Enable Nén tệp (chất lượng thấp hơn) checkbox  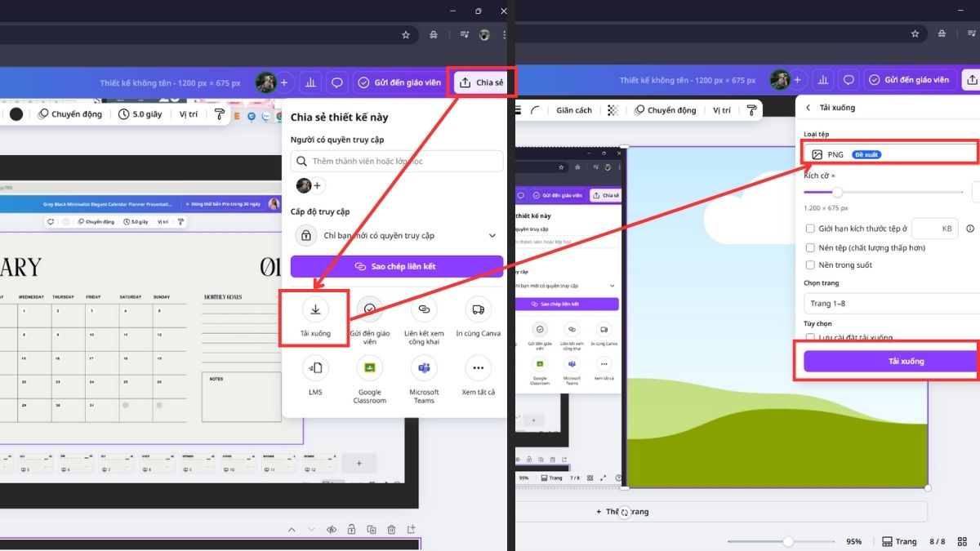(x=810, y=247)
